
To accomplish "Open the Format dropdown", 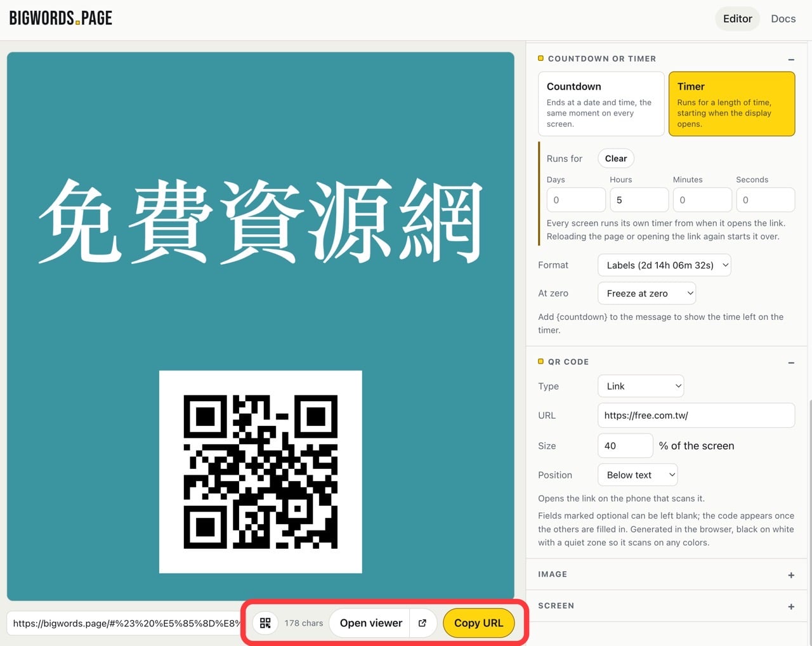I will [x=664, y=265].
